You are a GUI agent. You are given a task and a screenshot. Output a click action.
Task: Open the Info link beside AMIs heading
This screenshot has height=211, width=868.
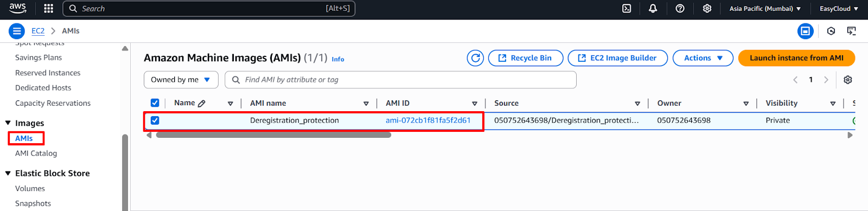338,59
